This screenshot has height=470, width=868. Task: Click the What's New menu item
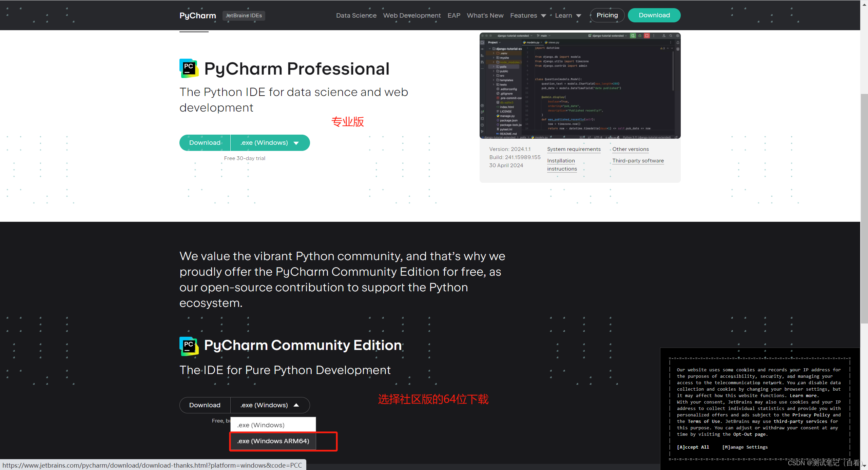484,16
